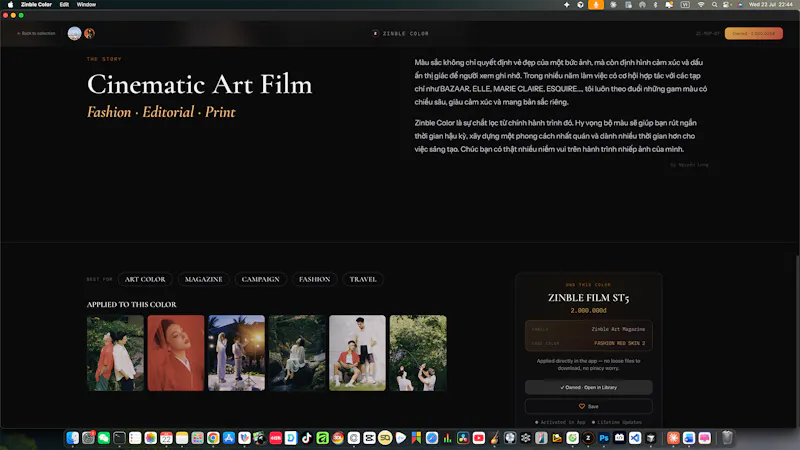Select the ART COLOR tag
Viewport: 800px width, 450px height.
145,279
